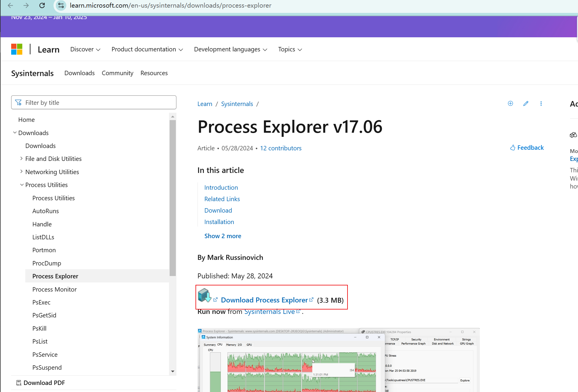Open PsGetSid in the sidebar
The image size is (578, 392).
tap(44, 315)
